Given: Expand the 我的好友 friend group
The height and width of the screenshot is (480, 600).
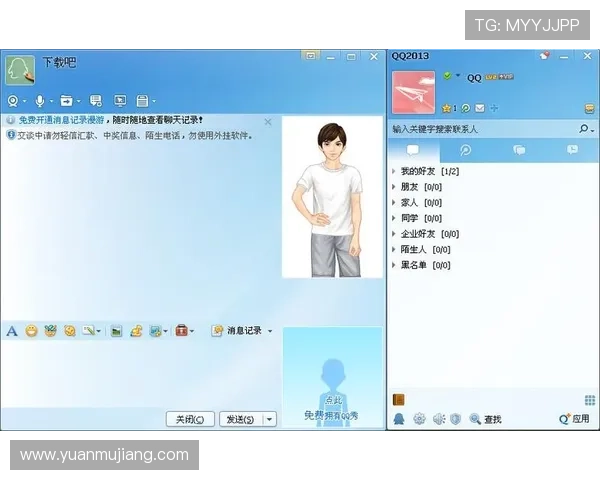Looking at the screenshot, I should coord(419,171).
